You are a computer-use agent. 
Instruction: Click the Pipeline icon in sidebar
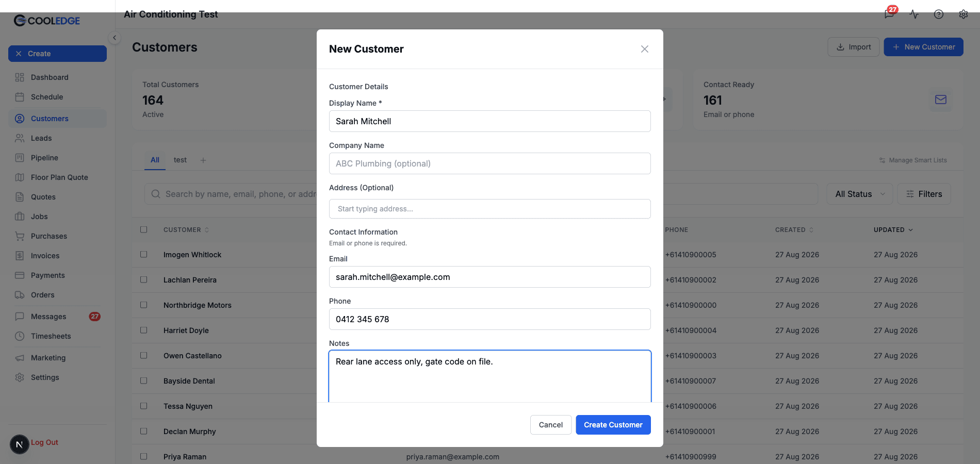[20, 158]
